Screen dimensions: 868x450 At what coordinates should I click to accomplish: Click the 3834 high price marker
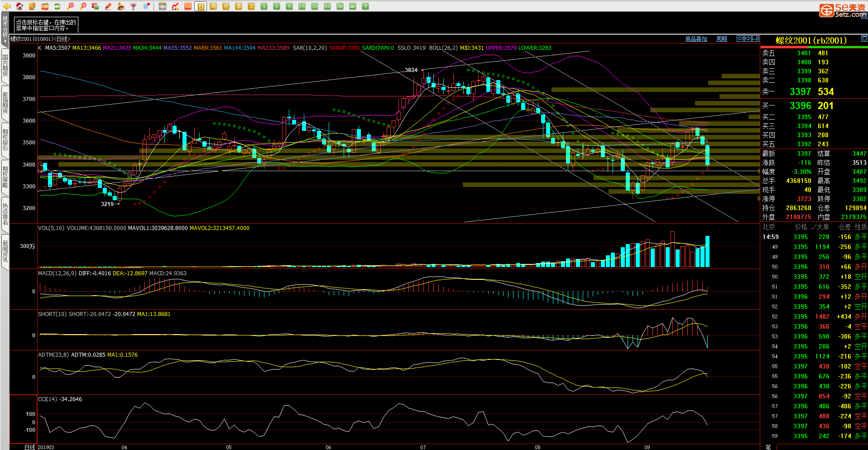(x=411, y=70)
